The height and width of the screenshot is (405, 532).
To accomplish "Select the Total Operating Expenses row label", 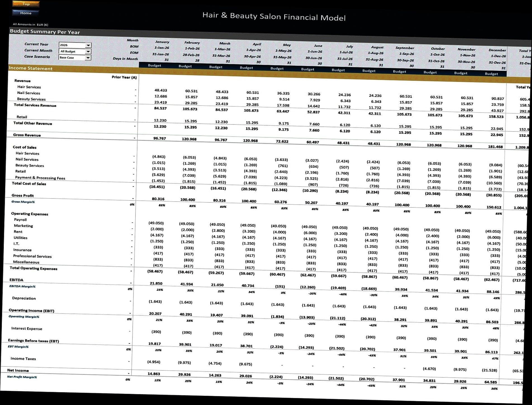I will [34, 268].
